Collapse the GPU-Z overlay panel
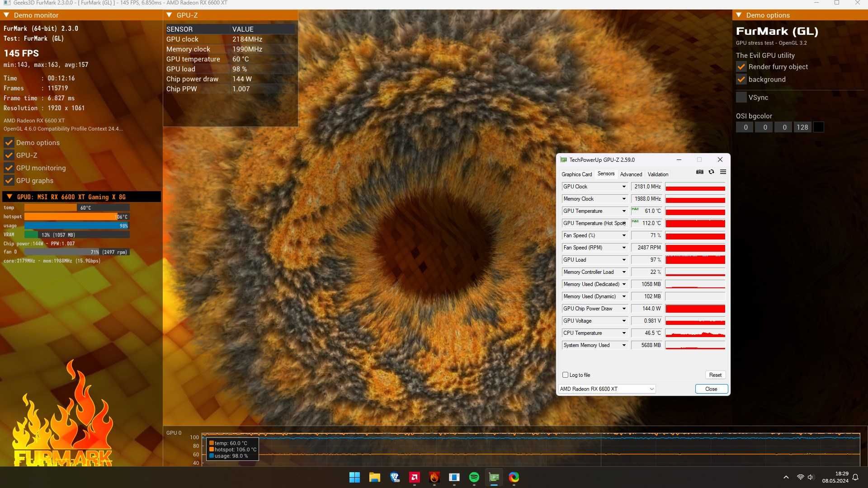The image size is (868, 488). pyautogui.click(x=169, y=15)
